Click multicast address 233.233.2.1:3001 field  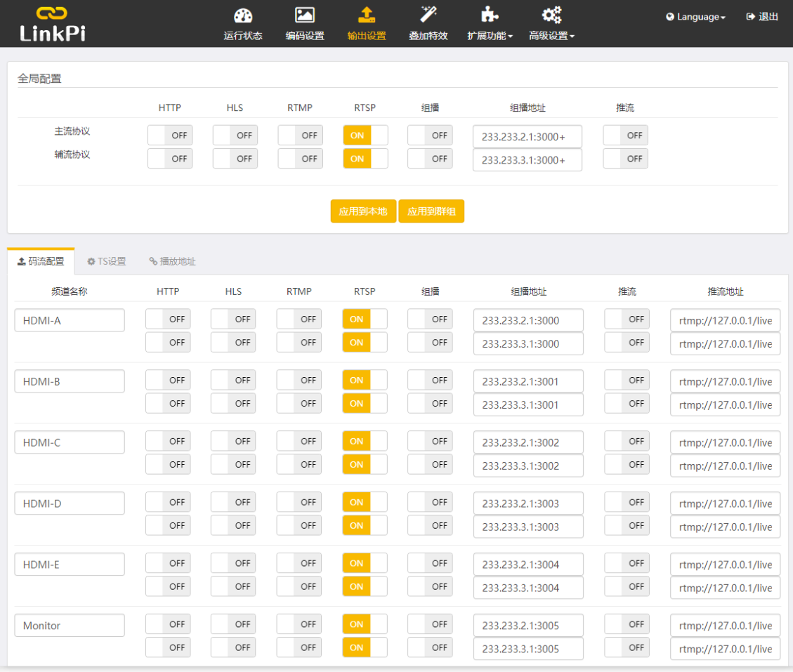click(x=528, y=382)
